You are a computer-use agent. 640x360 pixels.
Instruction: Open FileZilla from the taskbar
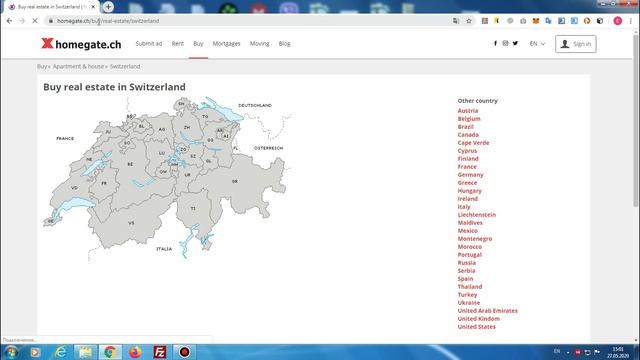(160, 352)
